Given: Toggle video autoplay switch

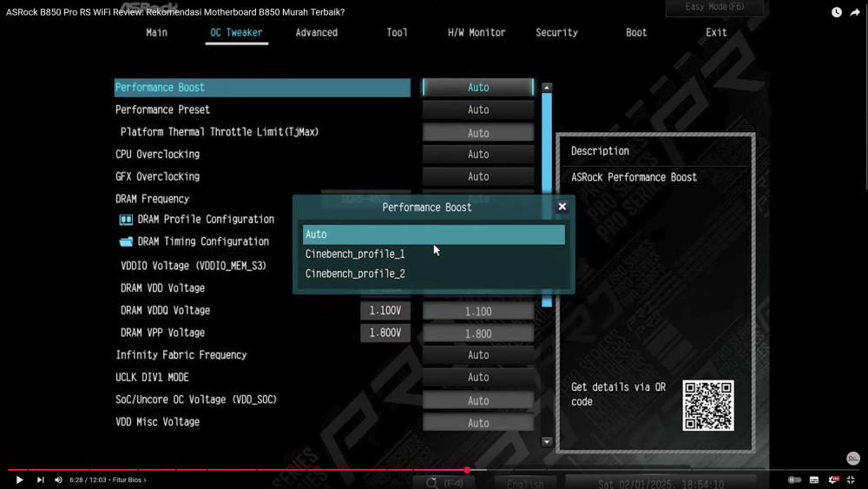Looking at the screenshot, I should [794, 479].
